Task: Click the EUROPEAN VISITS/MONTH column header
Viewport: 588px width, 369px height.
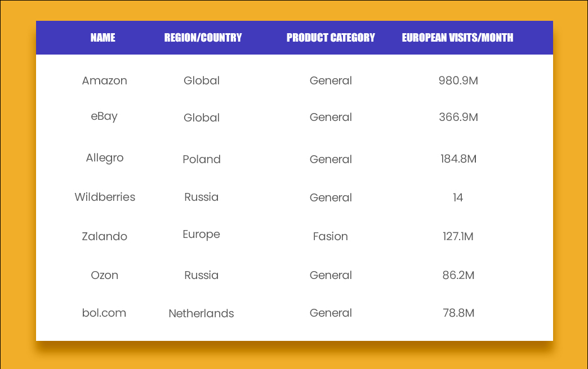Action: pos(457,38)
